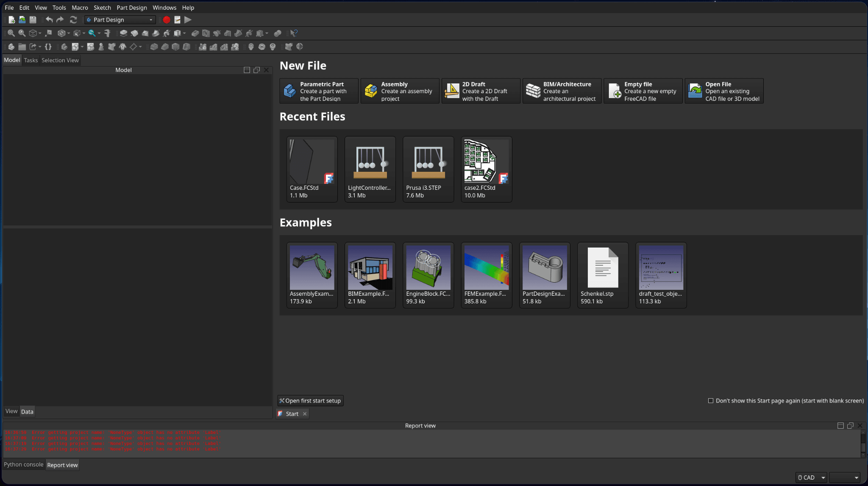868x486 pixels.
Task: Undo the last action
Action: pyautogui.click(x=49, y=20)
